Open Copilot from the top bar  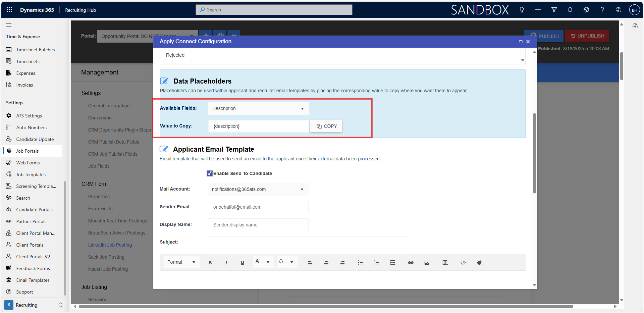(618, 10)
